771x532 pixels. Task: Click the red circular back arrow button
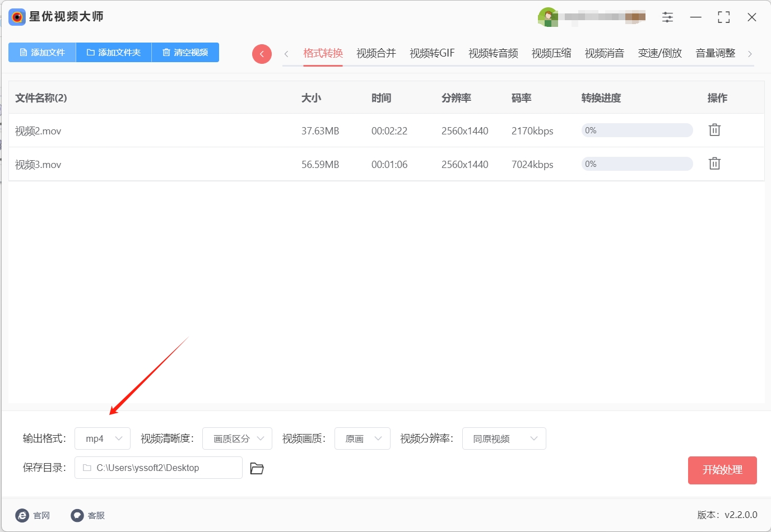click(x=262, y=54)
